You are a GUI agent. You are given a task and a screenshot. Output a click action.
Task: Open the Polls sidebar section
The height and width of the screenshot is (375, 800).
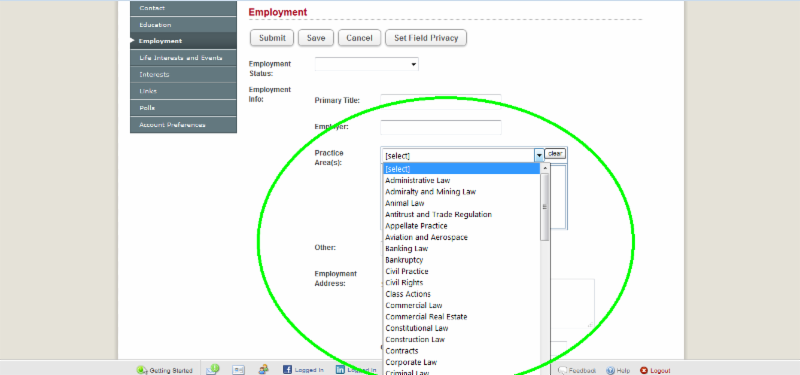pyautogui.click(x=184, y=108)
